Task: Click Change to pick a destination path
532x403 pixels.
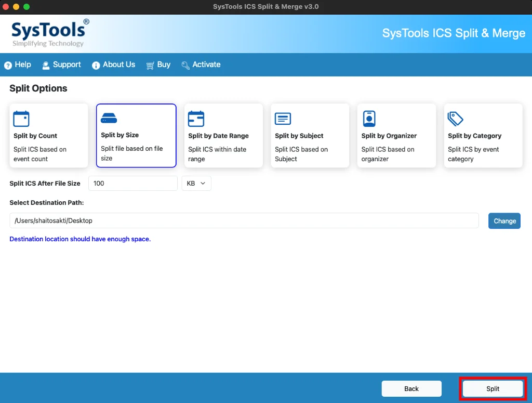Action: (504, 220)
